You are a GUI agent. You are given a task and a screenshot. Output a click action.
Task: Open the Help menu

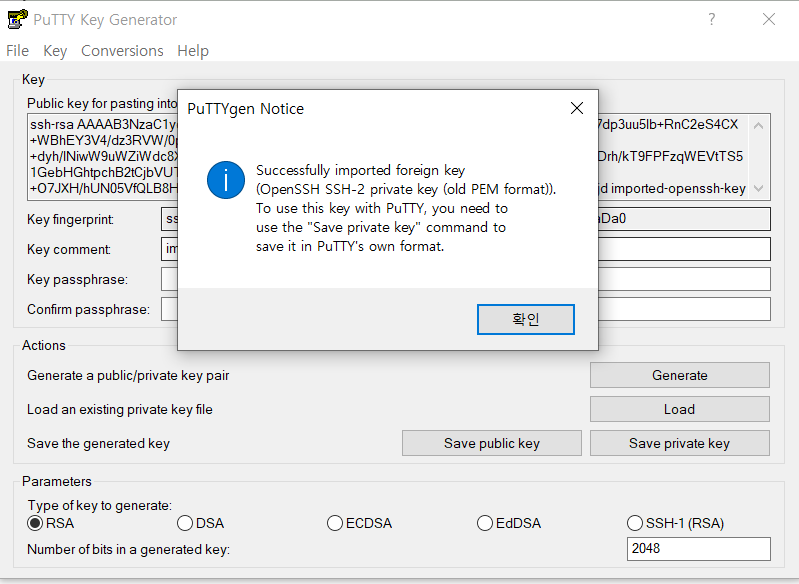pyautogui.click(x=193, y=51)
